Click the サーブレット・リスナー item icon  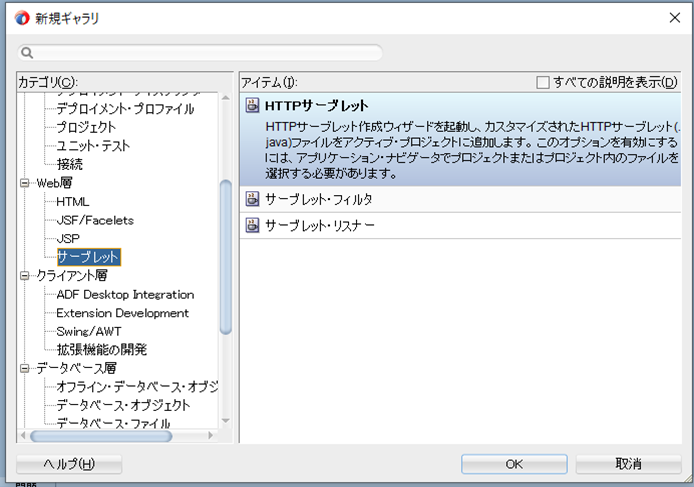coord(252,226)
